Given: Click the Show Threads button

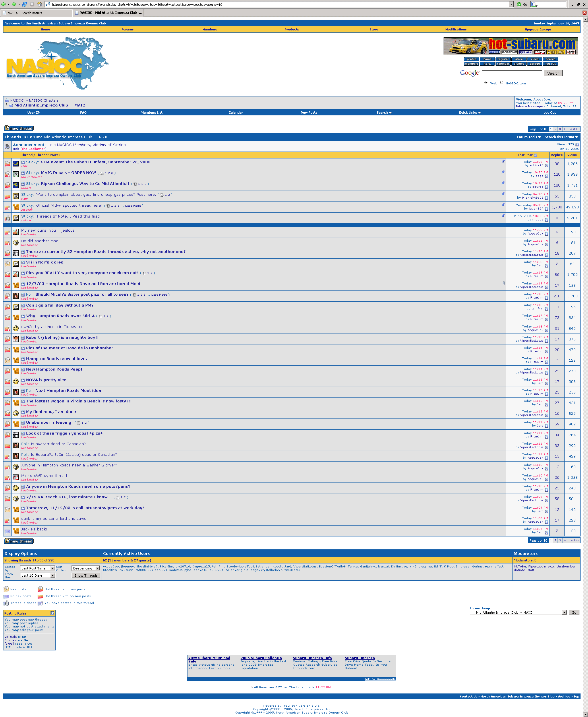Looking at the screenshot, I should tap(86, 575).
